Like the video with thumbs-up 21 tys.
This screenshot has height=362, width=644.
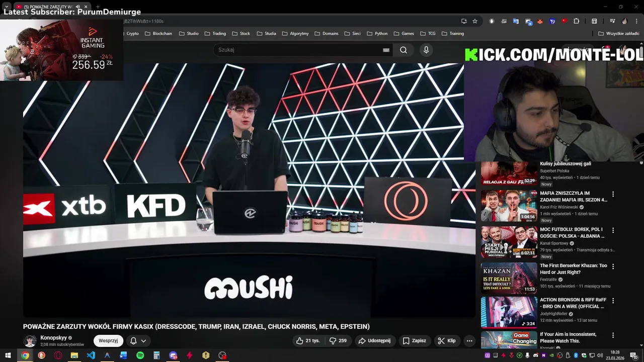[x=308, y=340]
